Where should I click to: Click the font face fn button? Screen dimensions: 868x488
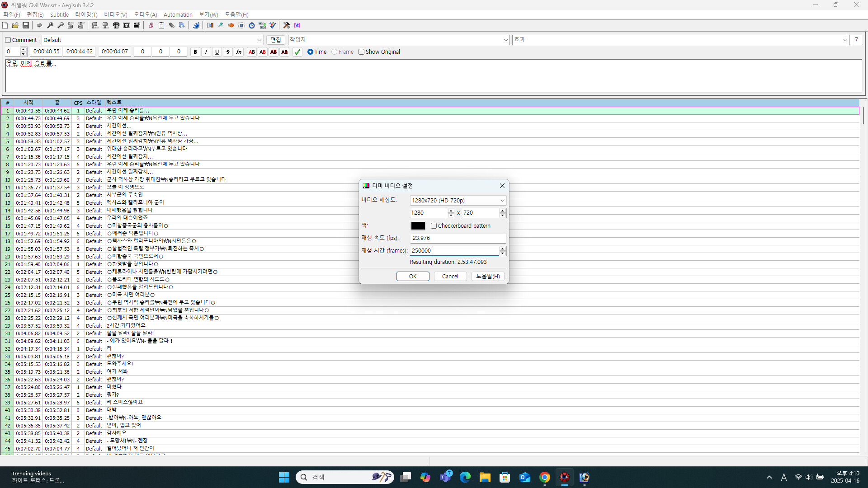[239, 52]
